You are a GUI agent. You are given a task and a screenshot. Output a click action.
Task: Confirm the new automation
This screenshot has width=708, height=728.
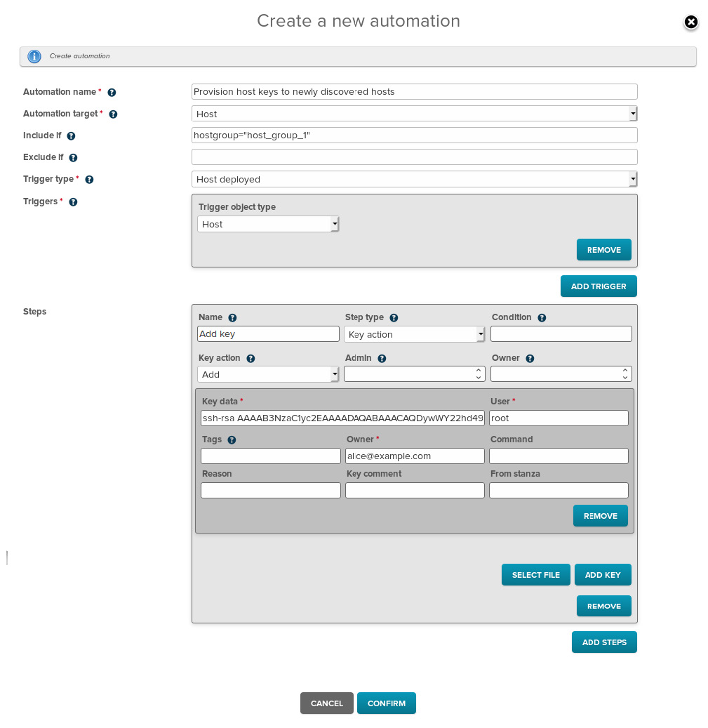387,703
